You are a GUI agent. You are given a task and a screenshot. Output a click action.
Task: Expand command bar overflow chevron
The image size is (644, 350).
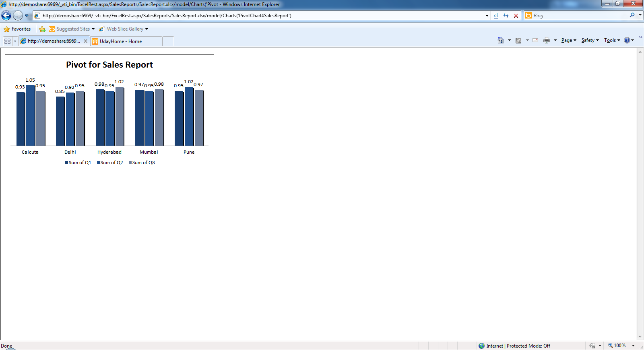[640, 37]
